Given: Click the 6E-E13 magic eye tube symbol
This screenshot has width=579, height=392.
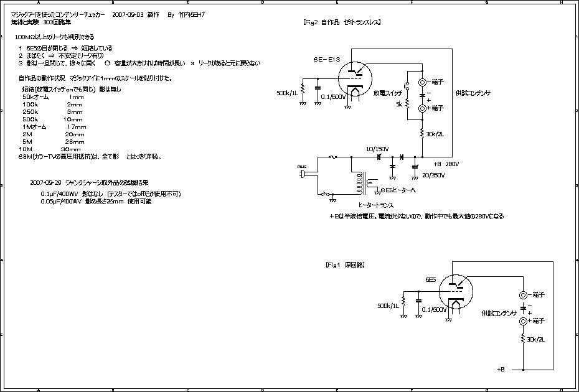Looking at the screenshot, I should 355,78.
